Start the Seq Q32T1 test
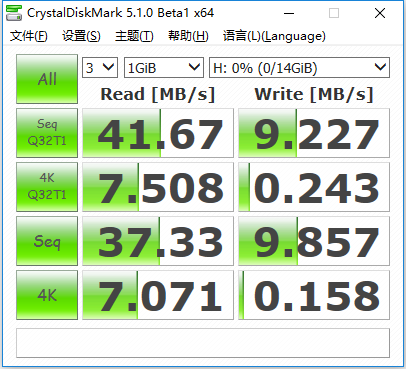The height and width of the screenshot is (369, 406). [47, 133]
